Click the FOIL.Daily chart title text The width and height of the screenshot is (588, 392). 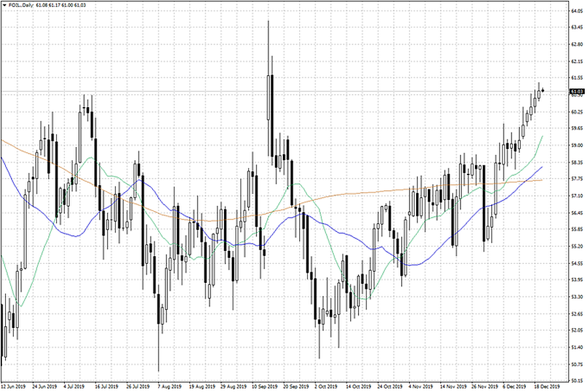(x=20, y=5)
